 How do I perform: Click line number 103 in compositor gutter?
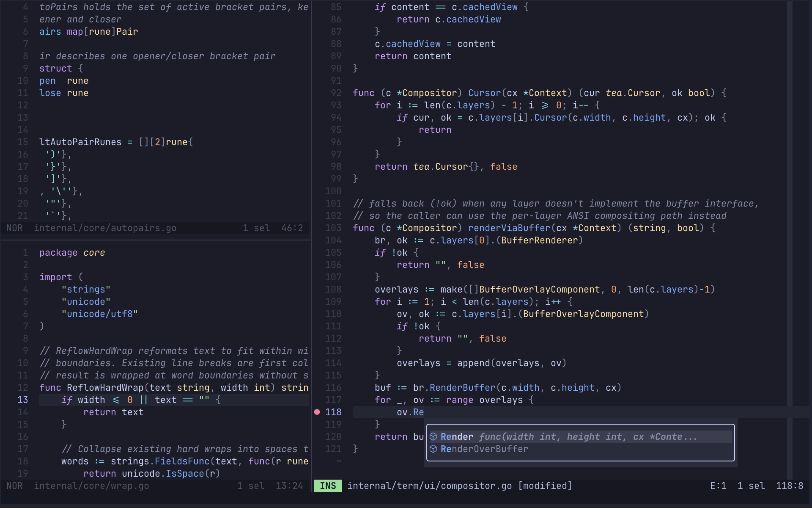pyautogui.click(x=333, y=228)
